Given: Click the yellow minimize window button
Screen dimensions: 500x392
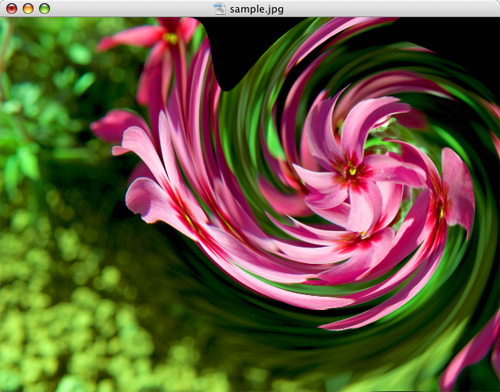Looking at the screenshot, I should (x=28, y=8).
